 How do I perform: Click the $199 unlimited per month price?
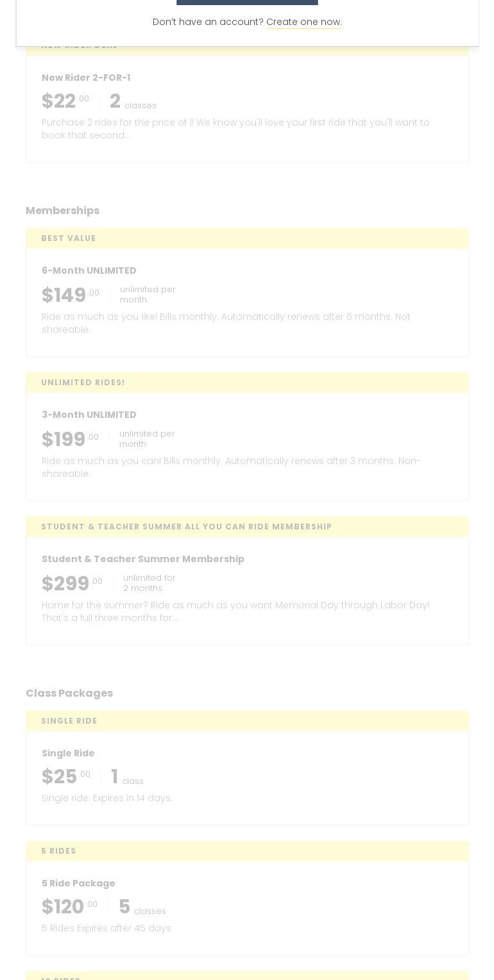click(x=64, y=440)
